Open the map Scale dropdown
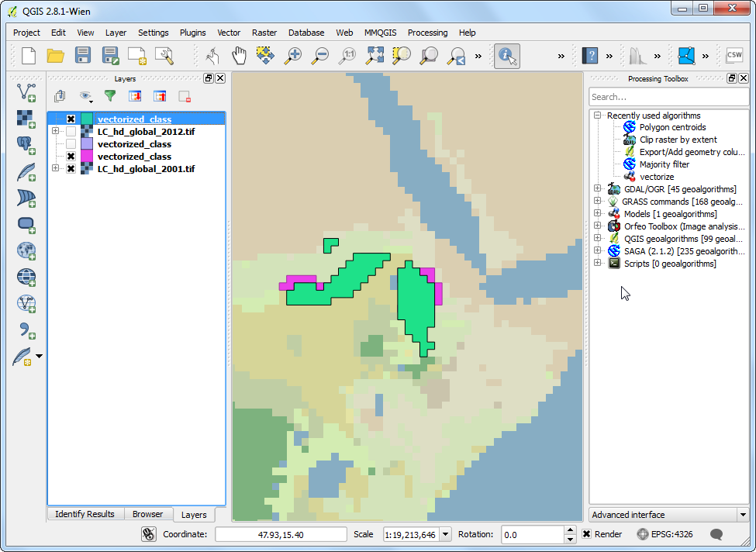756x552 pixels. click(x=446, y=534)
